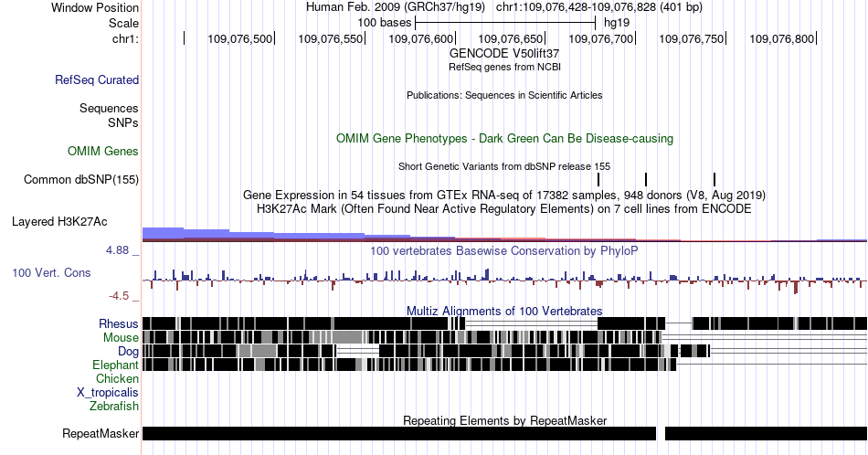Click the 4.88 PhyloP upper limit value

117,250
